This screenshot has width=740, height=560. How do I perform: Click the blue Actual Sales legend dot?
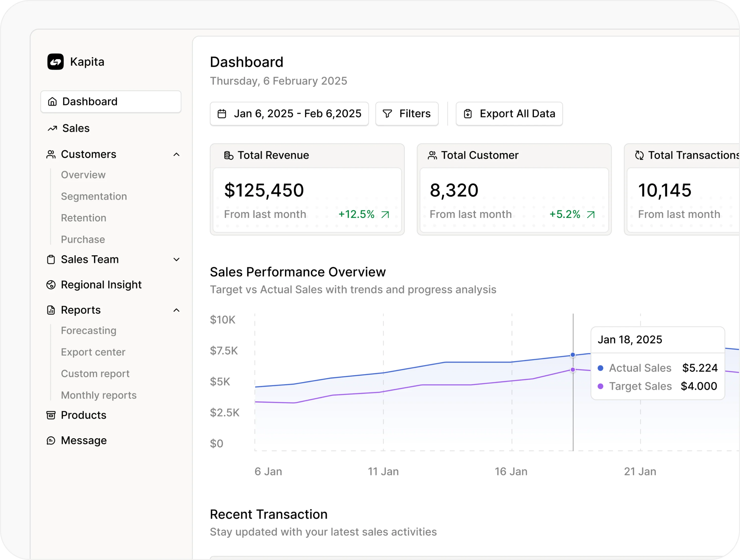601,368
